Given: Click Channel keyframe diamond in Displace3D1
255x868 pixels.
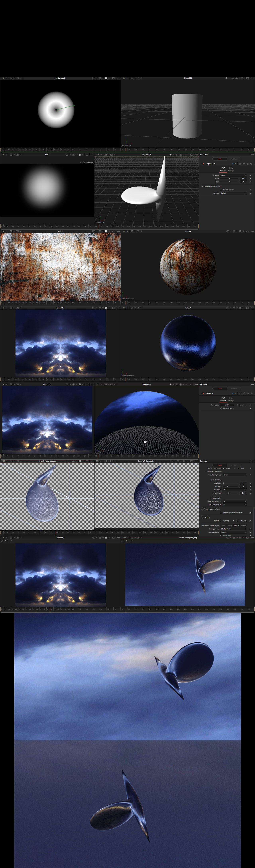Looking at the screenshot, I should coord(250,175).
